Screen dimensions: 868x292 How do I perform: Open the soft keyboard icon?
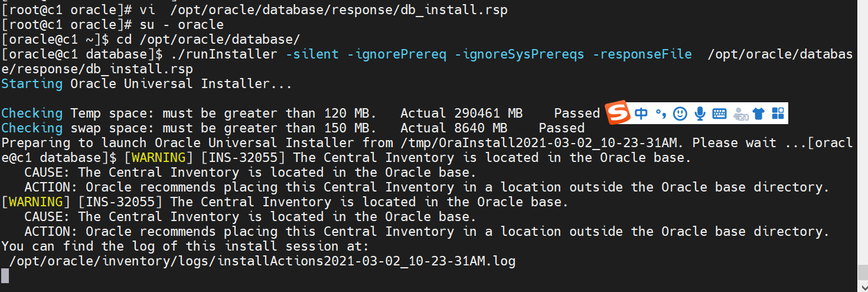pos(719,113)
